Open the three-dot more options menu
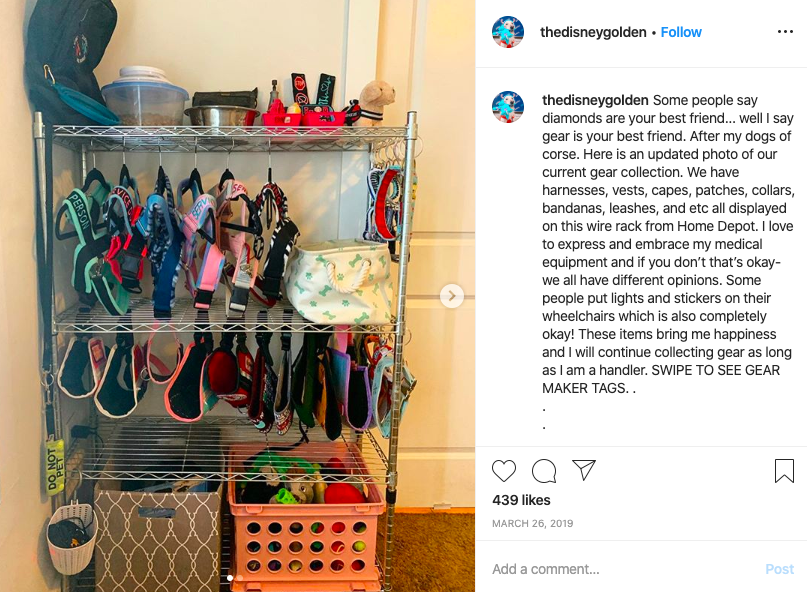 pyautogui.click(x=785, y=32)
